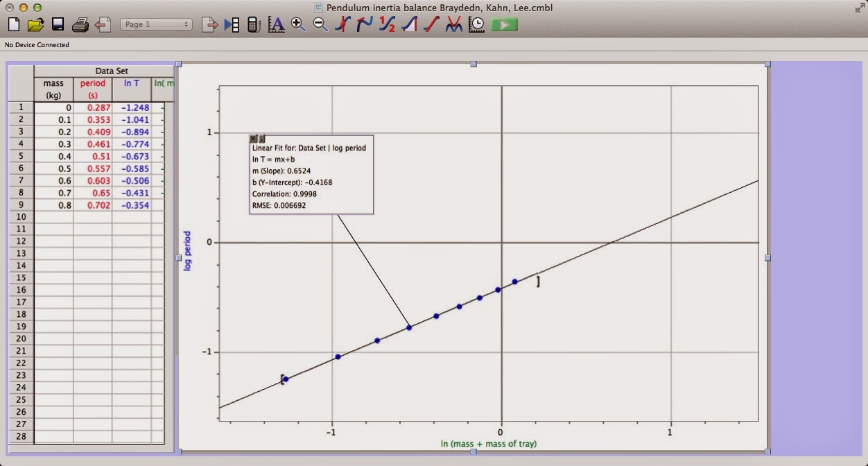Create a new Logger Pro document
Screen dimensions: 868x466
click(x=12, y=24)
